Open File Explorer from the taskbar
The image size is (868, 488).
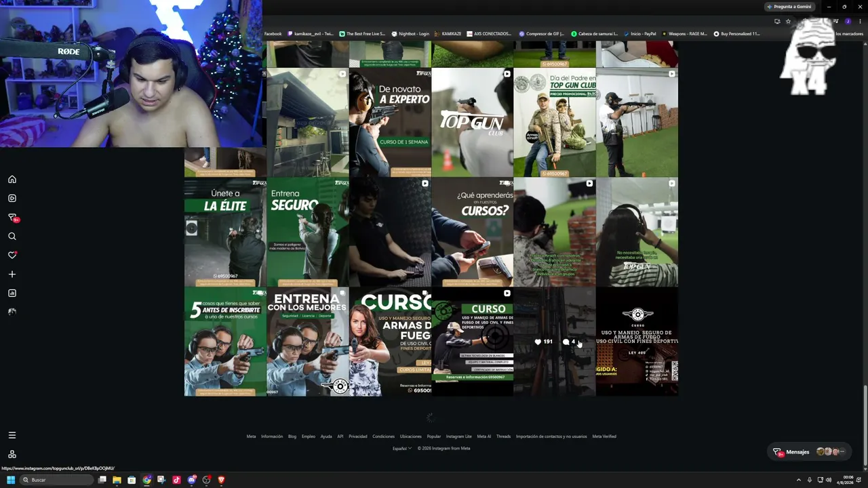click(x=117, y=480)
